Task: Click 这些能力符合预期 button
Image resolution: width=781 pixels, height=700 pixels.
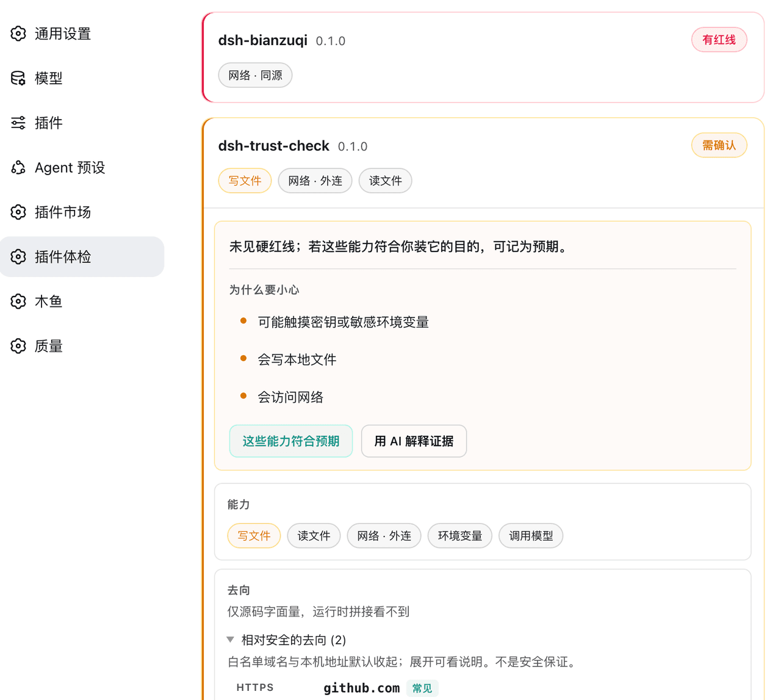Action: pyautogui.click(x=291, y=441)
